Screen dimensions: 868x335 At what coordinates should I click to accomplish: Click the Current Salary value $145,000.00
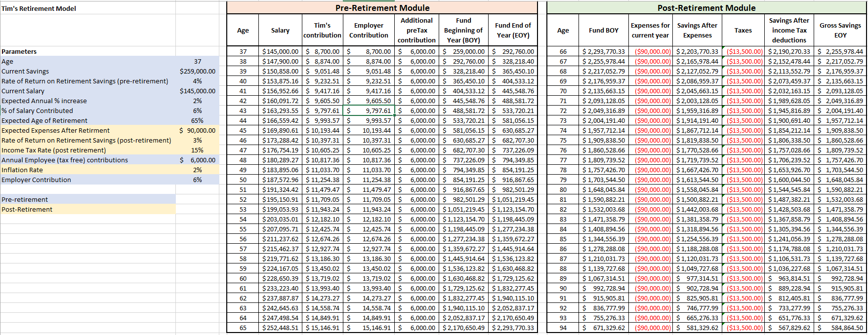[x=198, y=91]
